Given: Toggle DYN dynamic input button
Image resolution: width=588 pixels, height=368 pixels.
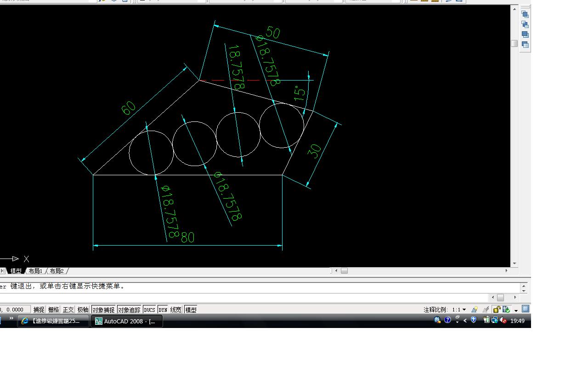Looking at the screenshot, I should [163, 310].
